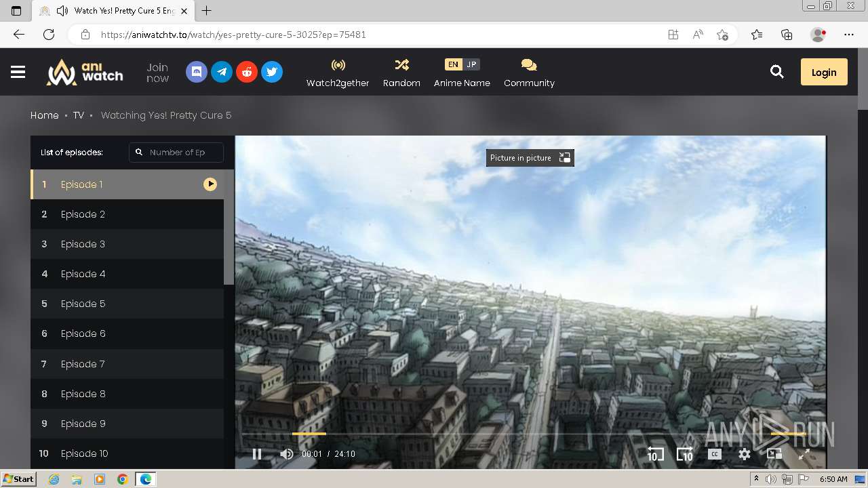Click the play icon on Episode 1 row

(210, 184)
